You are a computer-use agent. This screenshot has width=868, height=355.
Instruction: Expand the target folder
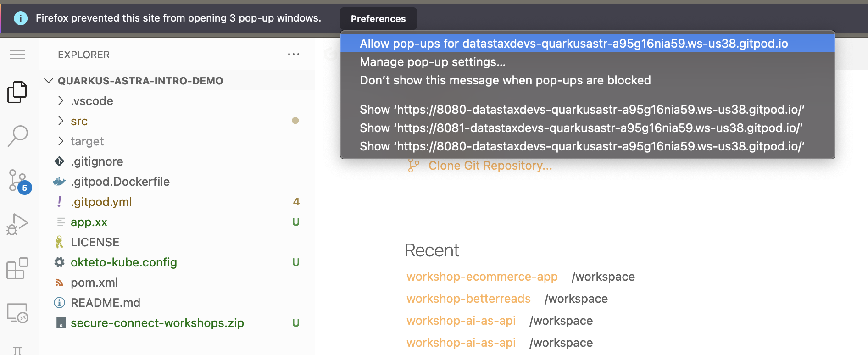(x=61, y=141)
